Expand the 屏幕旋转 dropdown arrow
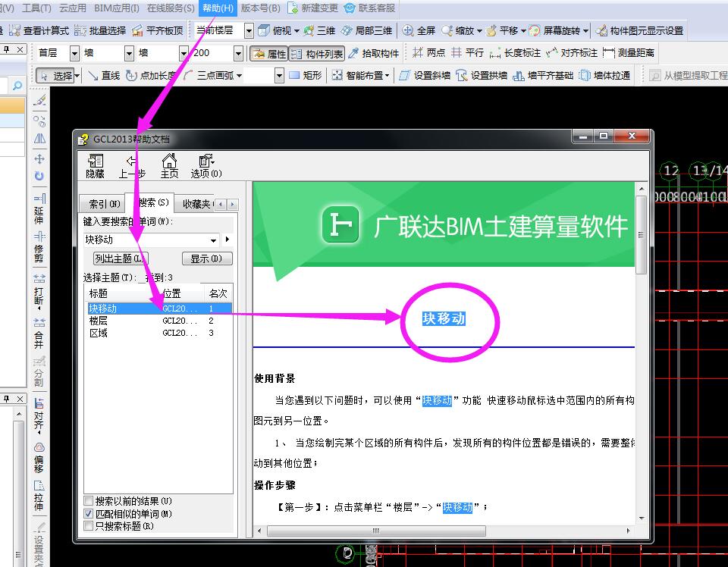Viewport: 728px width, 567px height. tap(585, 31)
